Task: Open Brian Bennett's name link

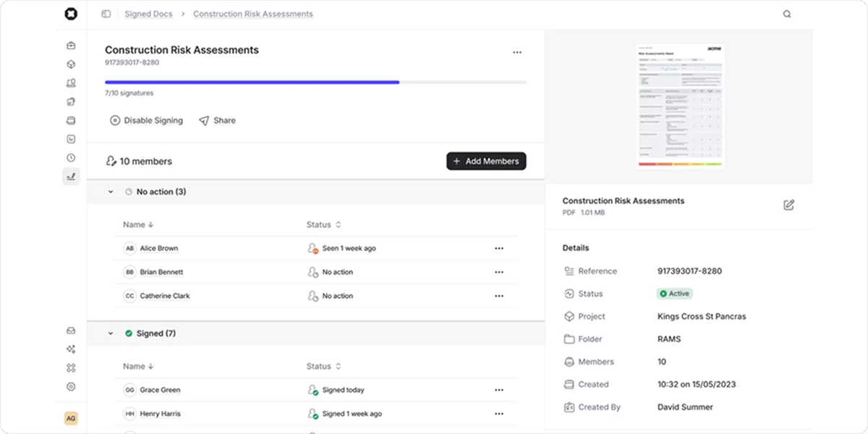Action: pos(161,272)
